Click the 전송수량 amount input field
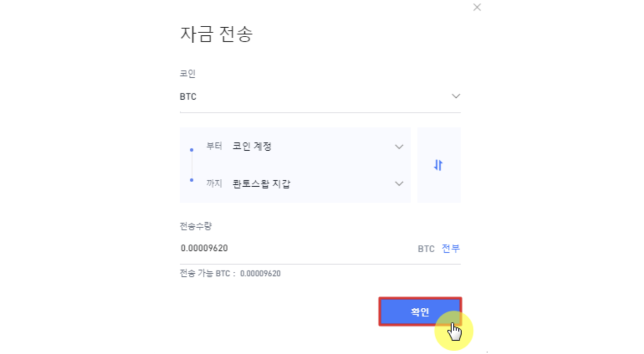Screen dimensions: 644x354 pos(242,248)
